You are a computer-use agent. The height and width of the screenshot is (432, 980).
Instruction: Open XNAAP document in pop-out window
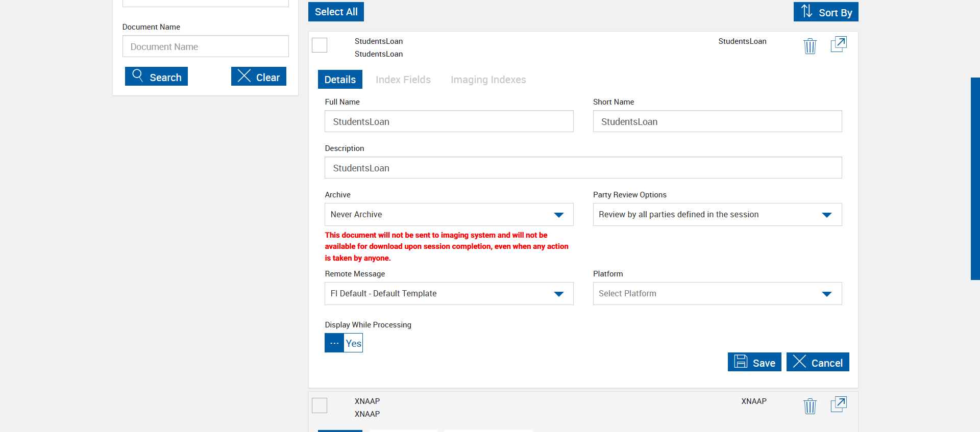coord(839,404)
